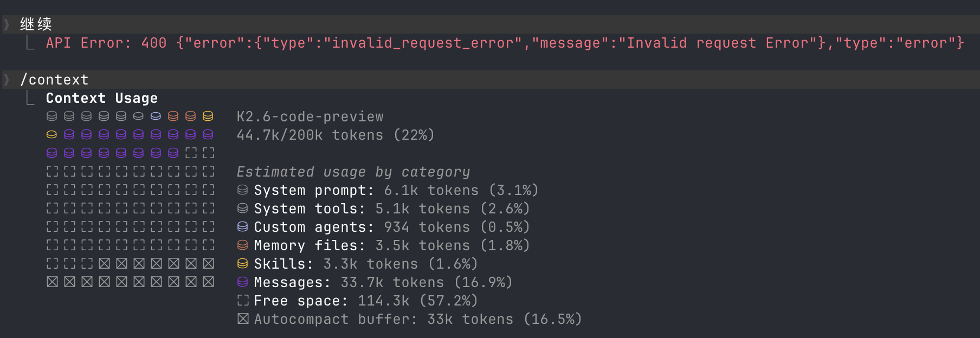Click the System tools legend icon

(243, 209)
